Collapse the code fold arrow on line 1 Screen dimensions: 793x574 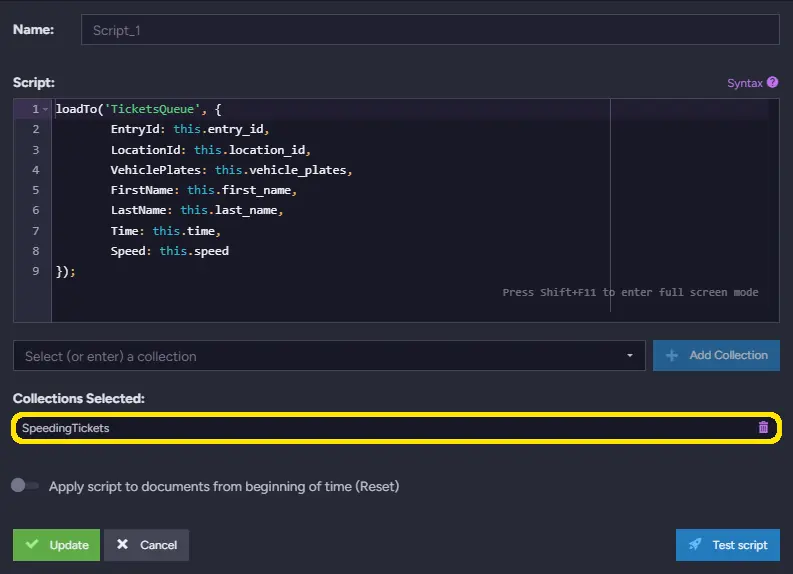[x=45, y=109]
